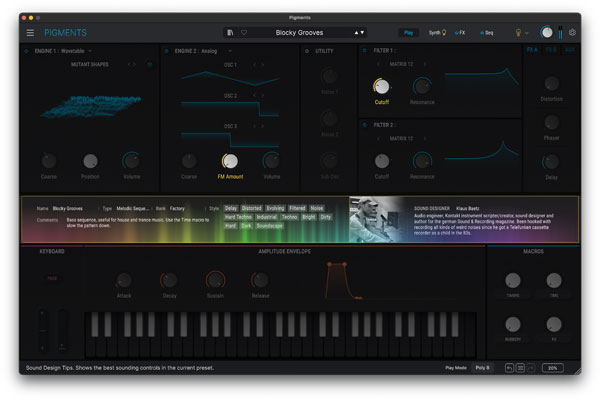
Task: Click the undo arrow in status bar
Action: [509, 368]
